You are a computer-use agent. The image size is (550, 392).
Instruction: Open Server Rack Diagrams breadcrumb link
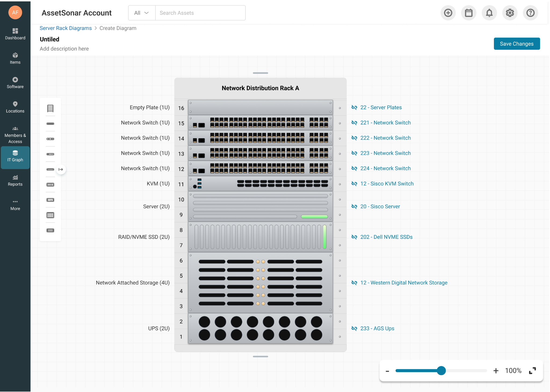66,28
